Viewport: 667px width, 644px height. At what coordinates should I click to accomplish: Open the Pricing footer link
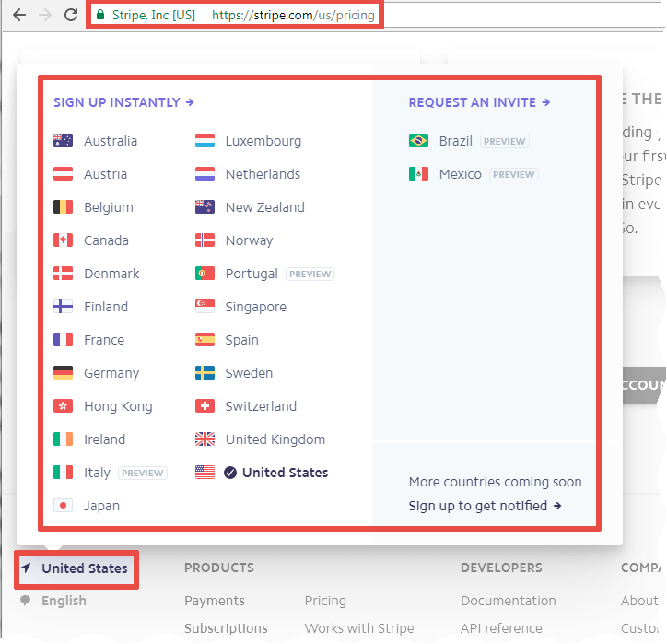click(x=325, y=601)
